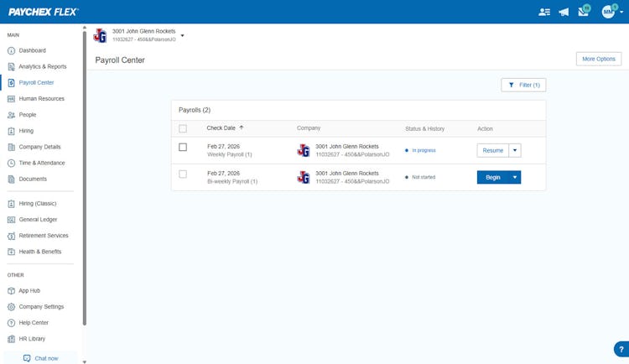Click the Company column header

click(309, 128)
